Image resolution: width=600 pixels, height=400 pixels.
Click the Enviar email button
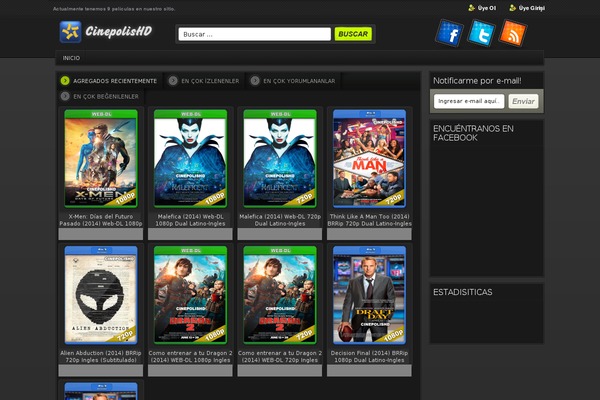523,101
